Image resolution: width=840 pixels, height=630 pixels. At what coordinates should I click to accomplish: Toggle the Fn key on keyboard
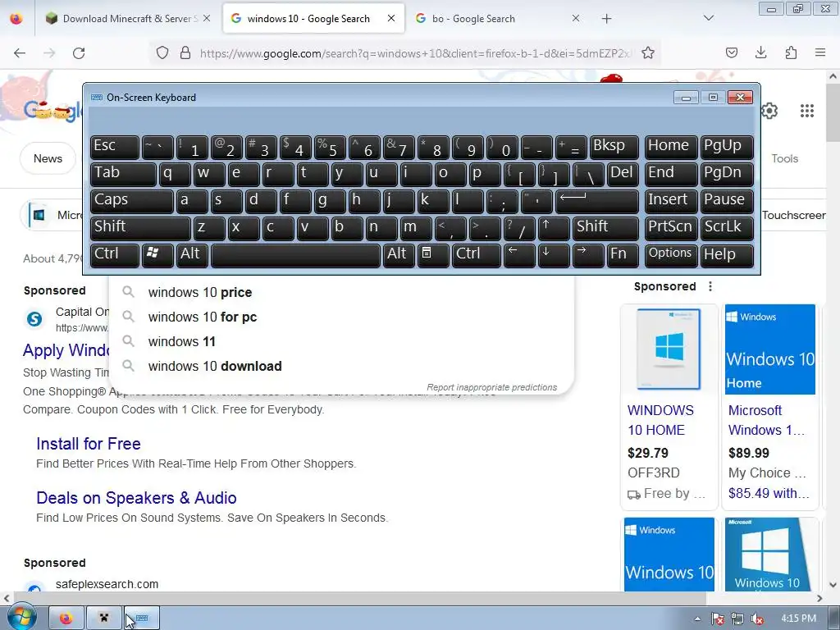point(623,254)
